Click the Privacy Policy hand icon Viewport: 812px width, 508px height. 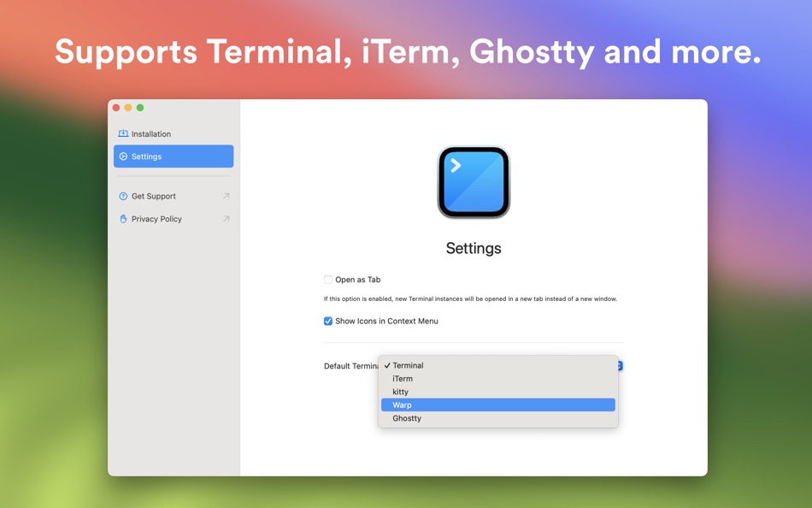coord(123,219)
